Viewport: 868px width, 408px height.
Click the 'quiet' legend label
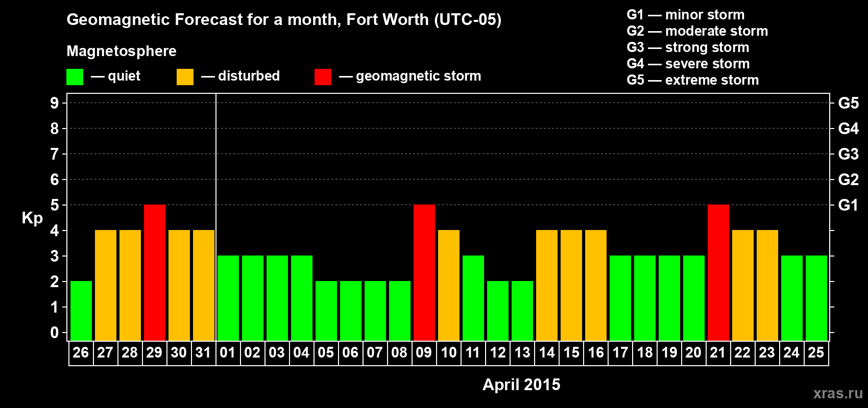(x=124, y=76)
